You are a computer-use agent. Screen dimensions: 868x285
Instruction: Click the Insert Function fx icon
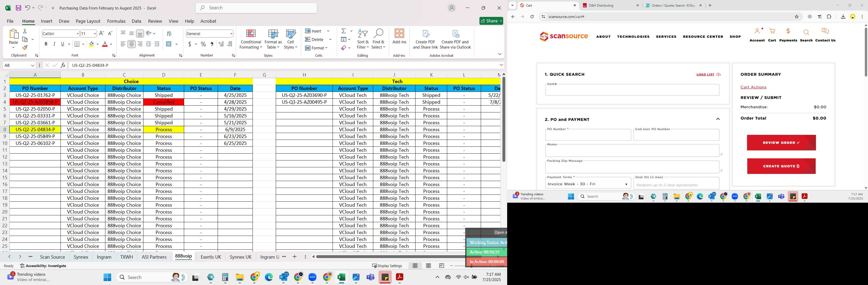[x=63, y=65]
